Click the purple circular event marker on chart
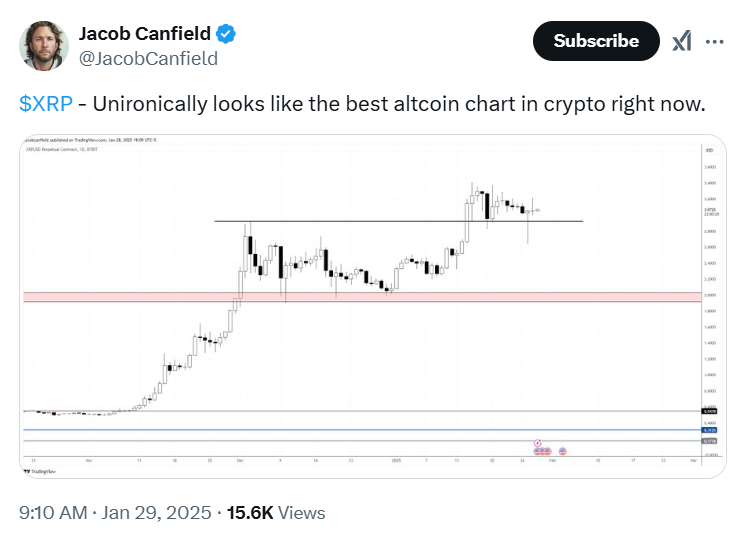The width and height of the screenshot is (736, 538). [538, 443]
